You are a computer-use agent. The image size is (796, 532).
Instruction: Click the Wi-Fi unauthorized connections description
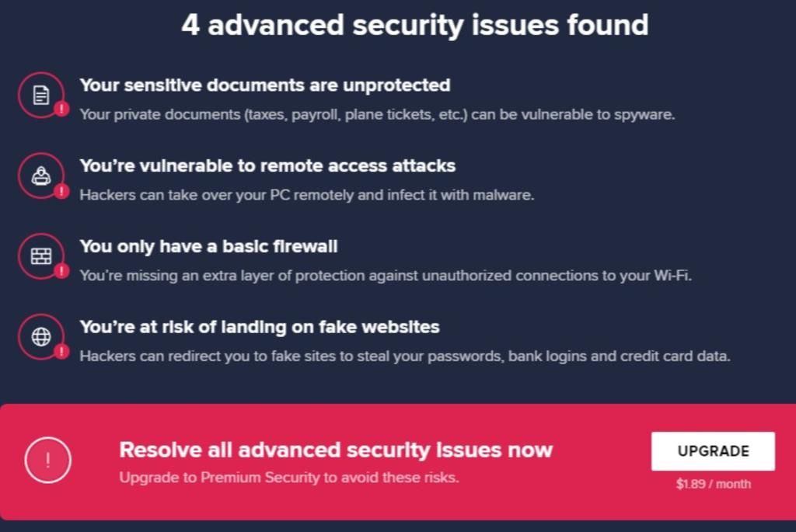click(386, 276)
